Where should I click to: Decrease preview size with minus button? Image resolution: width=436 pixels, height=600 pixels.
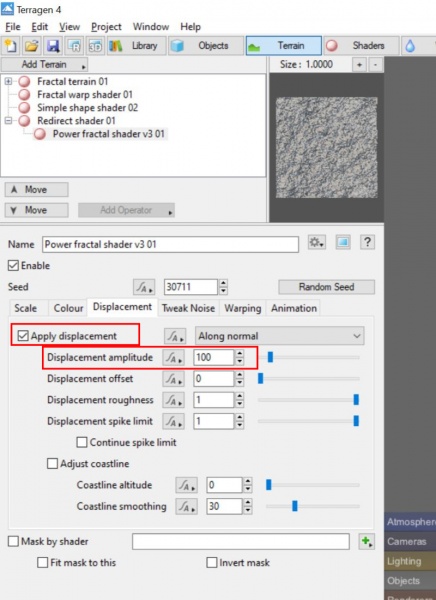376,65
